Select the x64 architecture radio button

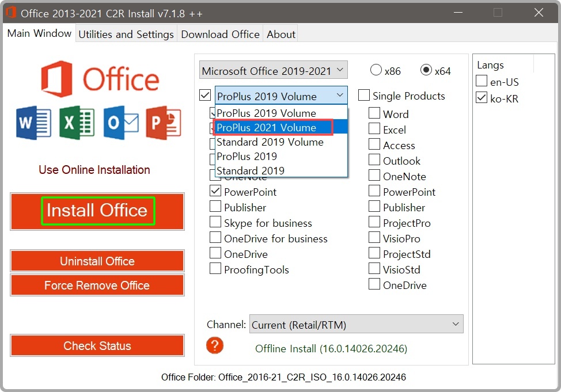pos(426,70)
